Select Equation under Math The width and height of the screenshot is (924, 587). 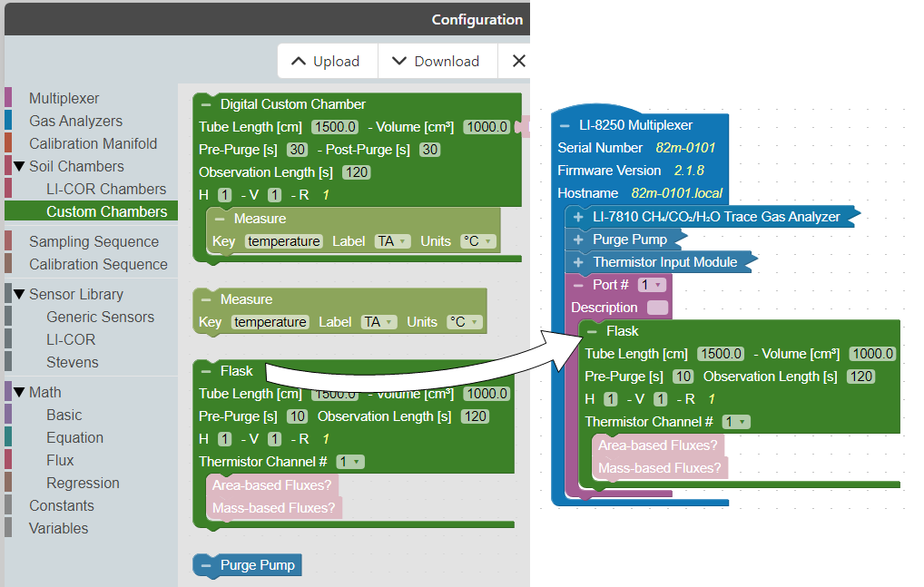tap(74, 437)
